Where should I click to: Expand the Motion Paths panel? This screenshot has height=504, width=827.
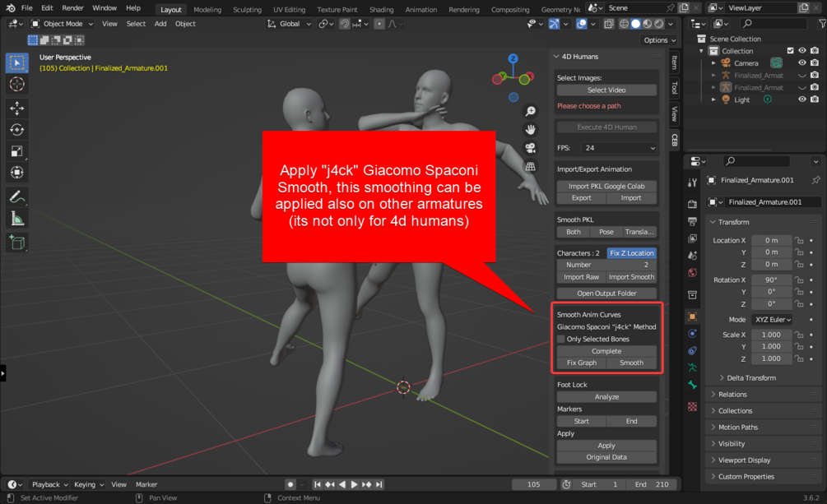coord(737,427)
